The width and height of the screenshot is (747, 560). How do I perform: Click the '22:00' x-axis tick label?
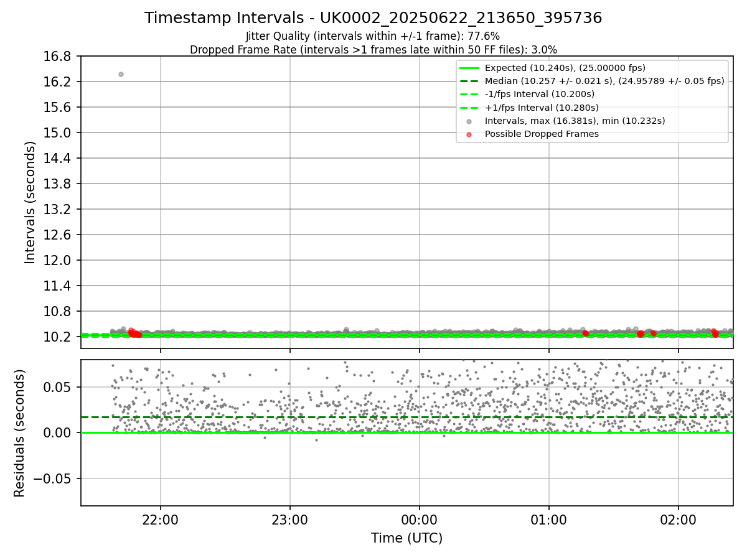pos(161,519)
